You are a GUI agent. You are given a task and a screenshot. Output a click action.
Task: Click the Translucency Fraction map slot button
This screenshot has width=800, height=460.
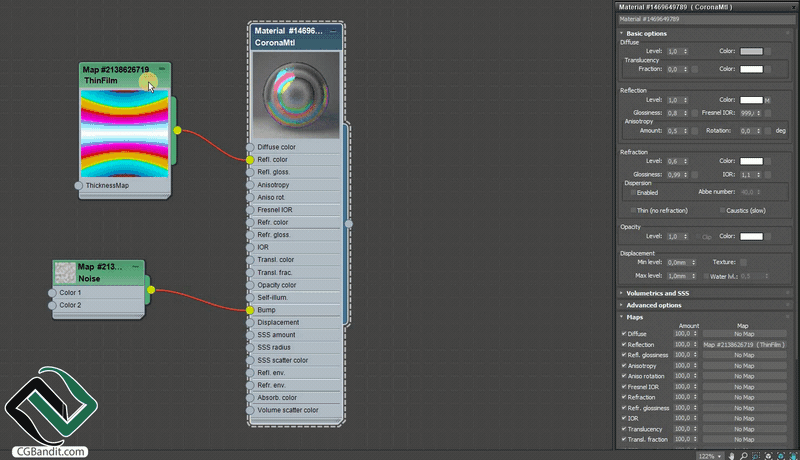694,69
